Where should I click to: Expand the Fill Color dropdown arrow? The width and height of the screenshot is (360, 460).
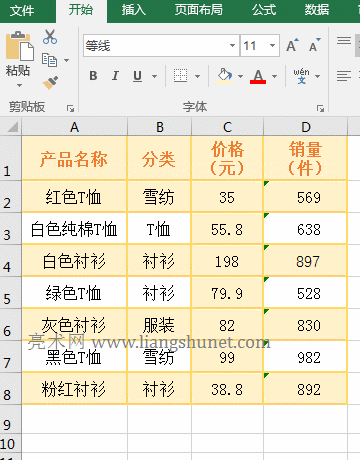point(241,77)
